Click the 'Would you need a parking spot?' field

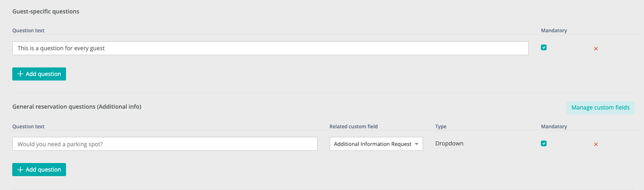point(165,144)
